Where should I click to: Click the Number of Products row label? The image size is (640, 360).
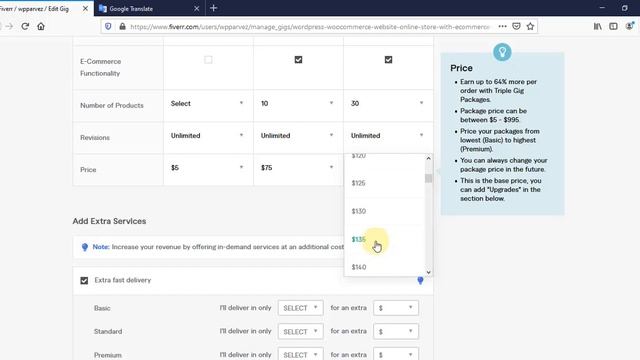coord(112,105)
